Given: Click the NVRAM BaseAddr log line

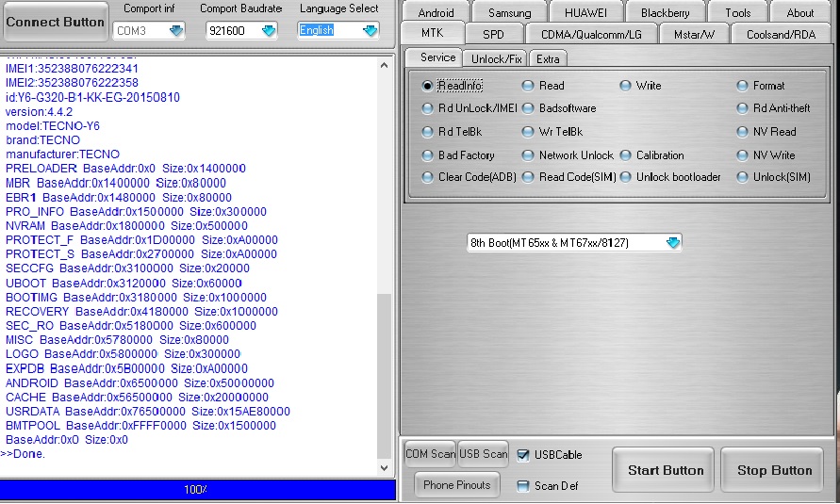Looking at the screenshot, I should pos(126,226).
